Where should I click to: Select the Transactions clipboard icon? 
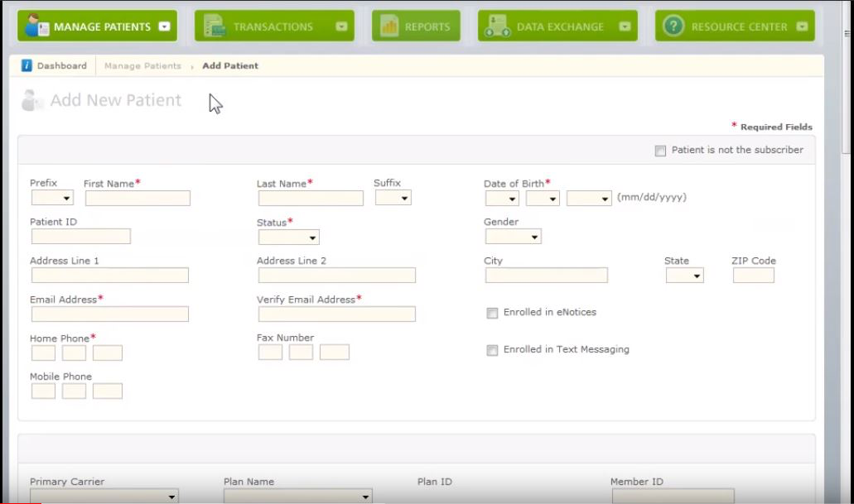pyautogui.click(x=215, y=26)
